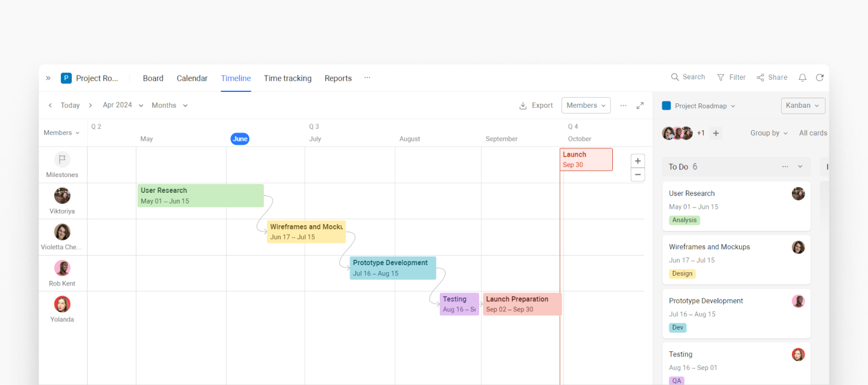Zoom in timeline with plus button

click(638, 161)
